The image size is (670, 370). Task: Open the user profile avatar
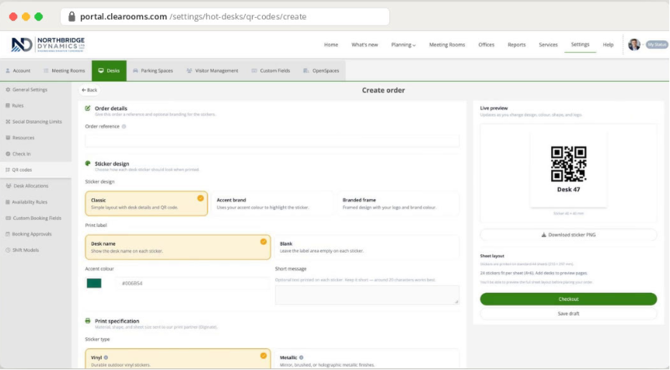(634, 44)
